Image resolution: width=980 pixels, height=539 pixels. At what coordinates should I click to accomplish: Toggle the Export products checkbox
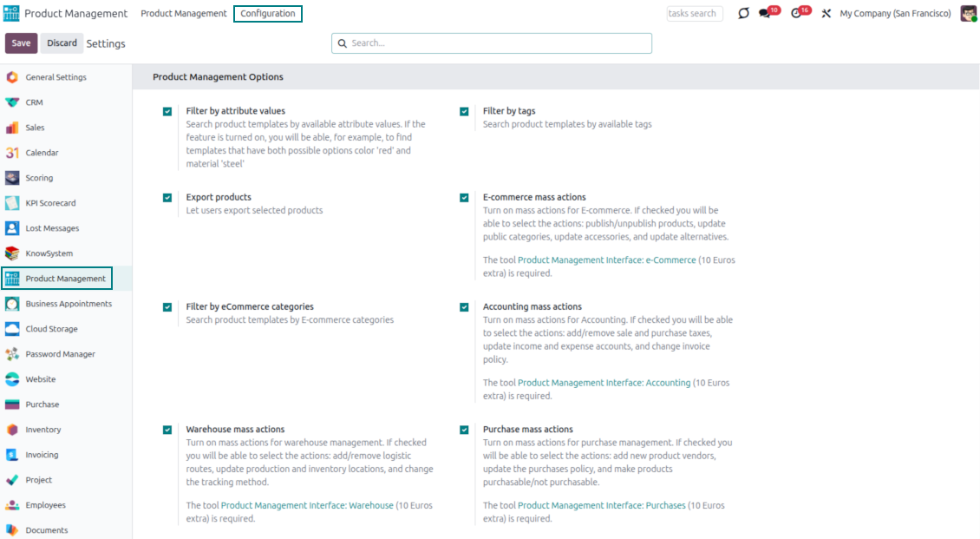[x=167, y=198]
